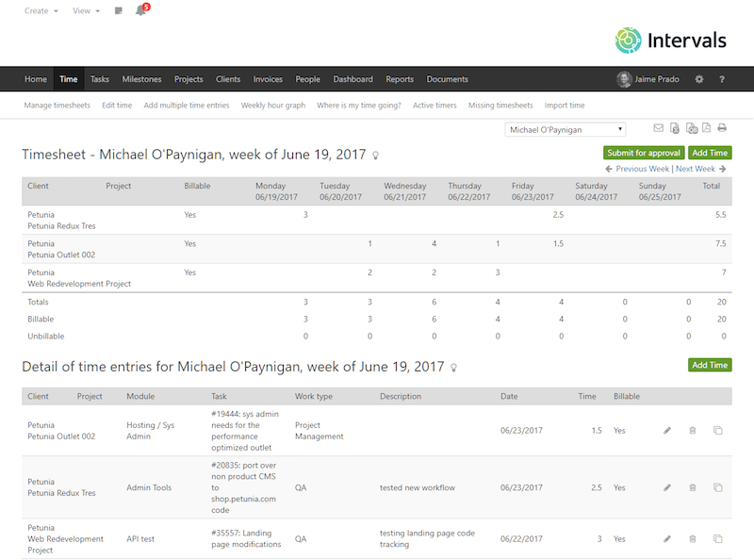Delete the #20835 CMS port time entry
Screen dimensions: 754x560
point(693,487)
